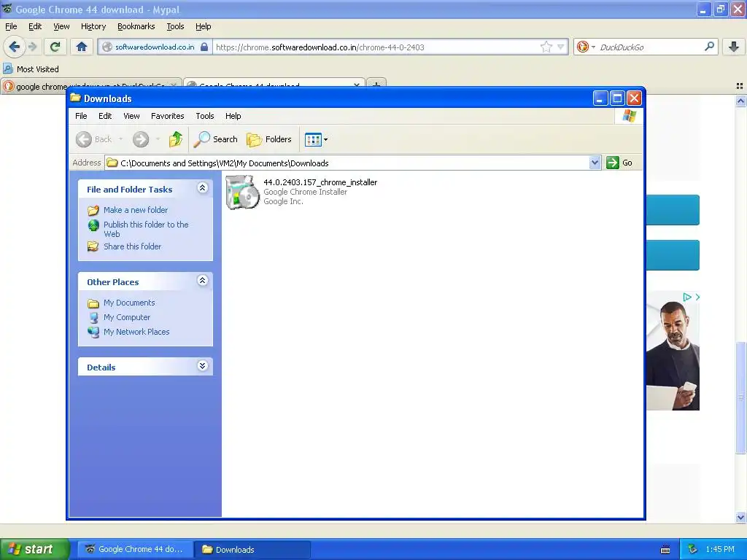Open the Explorer Search pane

point(215,139)
